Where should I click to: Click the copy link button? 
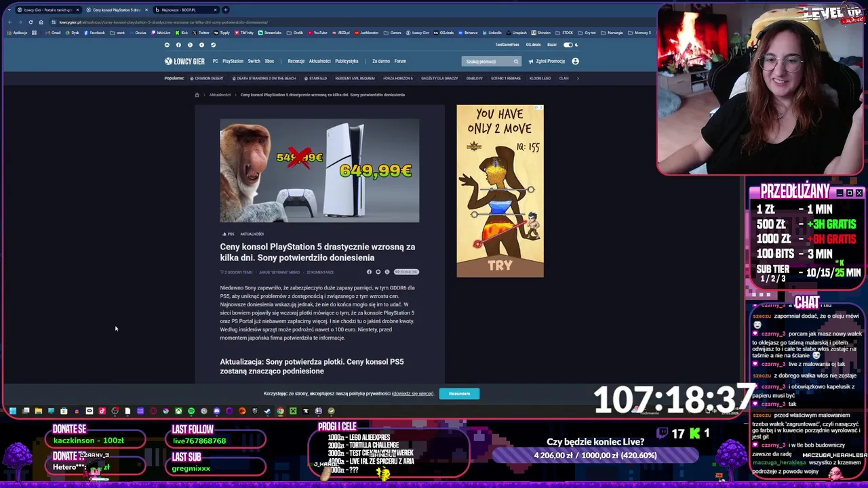tap(406, 272)
